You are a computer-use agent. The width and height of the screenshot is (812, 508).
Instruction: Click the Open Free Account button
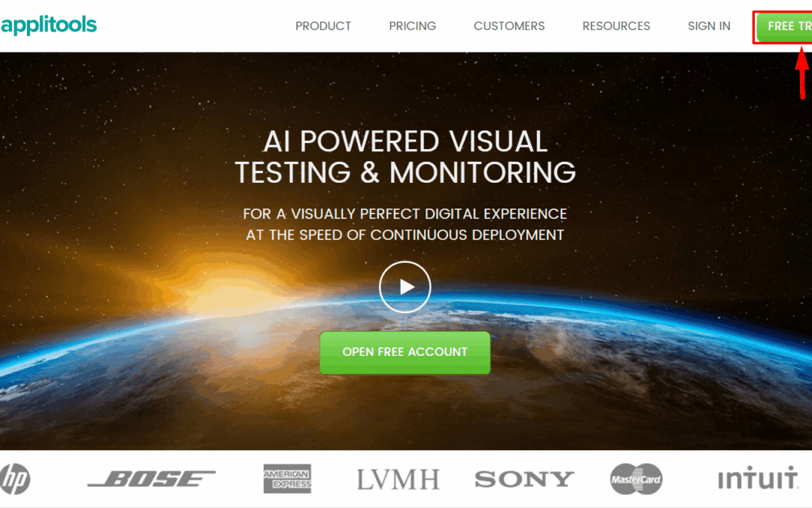(x=405, y=352)
